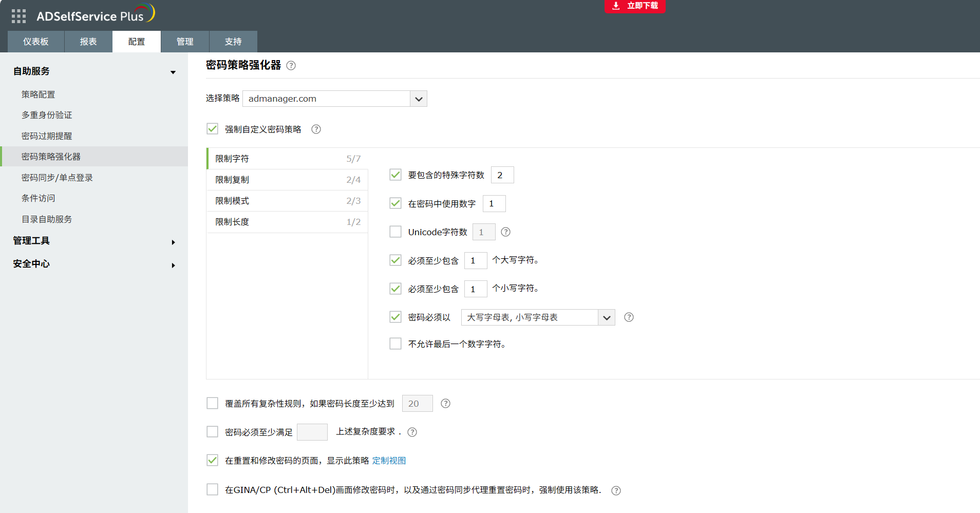Open the app launcher grid icon
This screenshot has width=980, height=513.
tap(18, 15)
